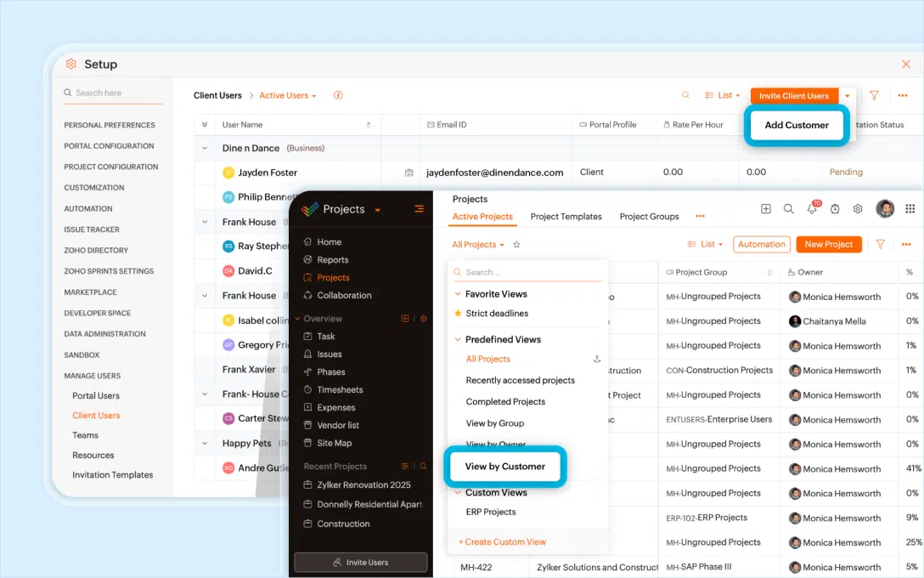
Task: Open the settings gear in Projects header
Action: pyautogui.click(x=858, y=209)
